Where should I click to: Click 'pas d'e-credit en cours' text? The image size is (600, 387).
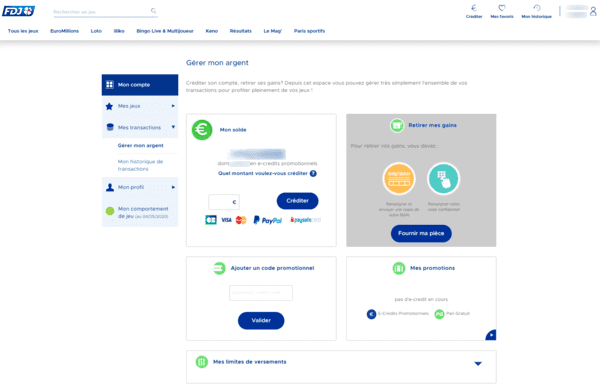click(421, 299)
